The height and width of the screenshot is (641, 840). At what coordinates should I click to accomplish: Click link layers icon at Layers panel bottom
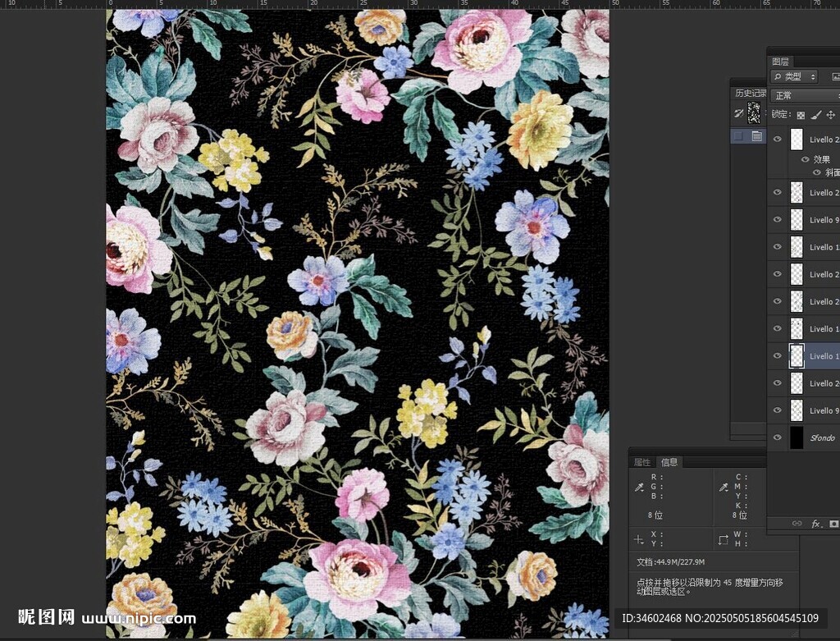coord(797,523)
